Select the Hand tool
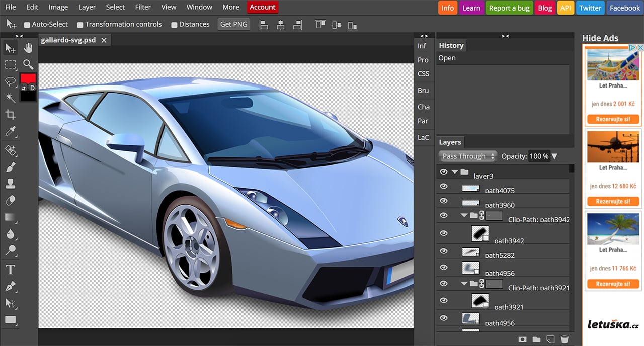 point(28,48)
